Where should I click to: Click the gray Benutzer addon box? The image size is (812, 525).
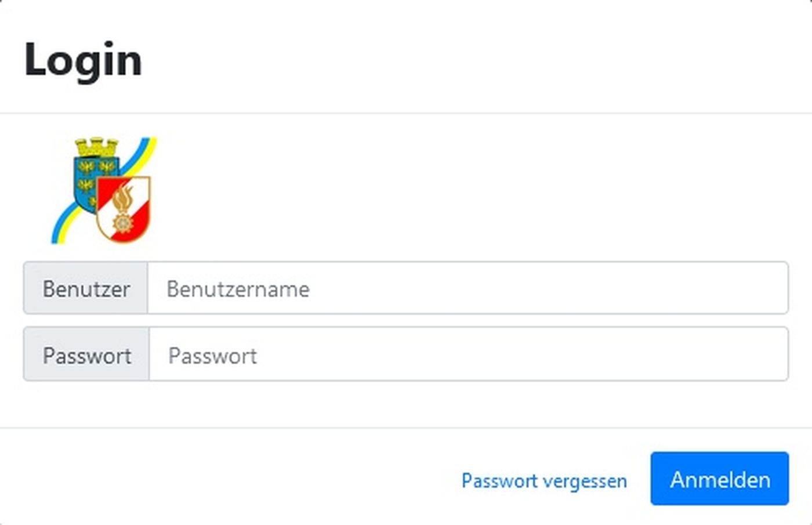pyautogui.click(x=86, y=288)
